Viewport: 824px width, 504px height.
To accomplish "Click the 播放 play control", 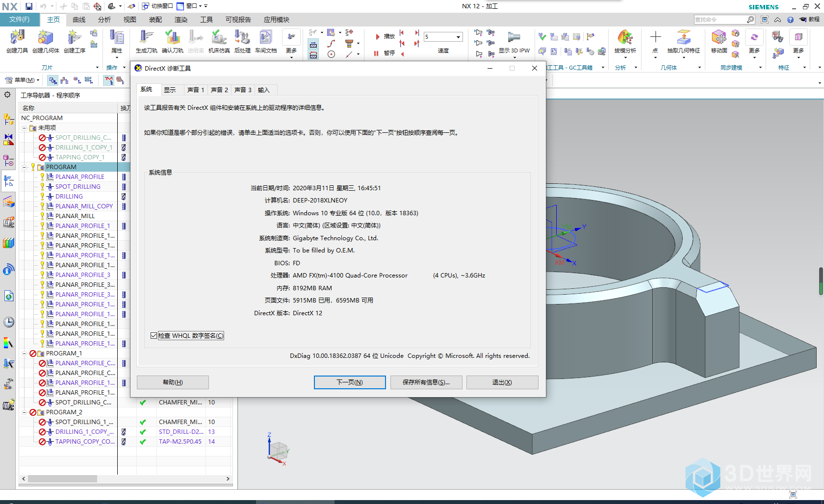I will tap(385, 36).
